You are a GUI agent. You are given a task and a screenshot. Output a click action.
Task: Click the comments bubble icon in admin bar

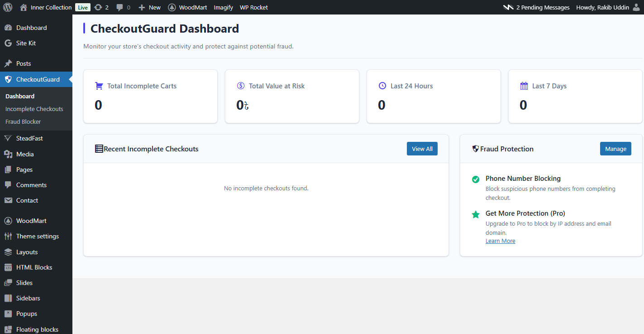click(x=120, y=7)
